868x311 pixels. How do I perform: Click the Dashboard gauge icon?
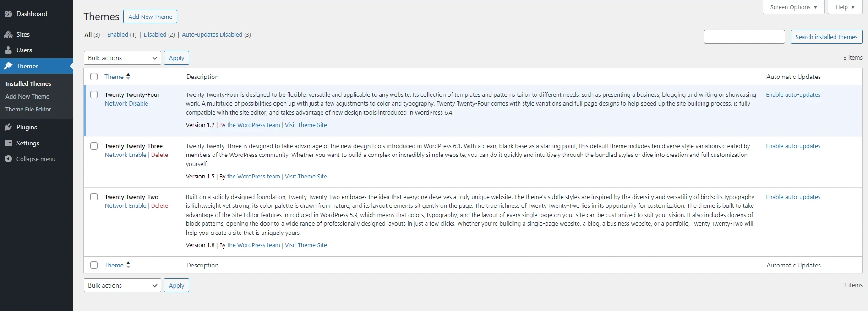point(8,14)
